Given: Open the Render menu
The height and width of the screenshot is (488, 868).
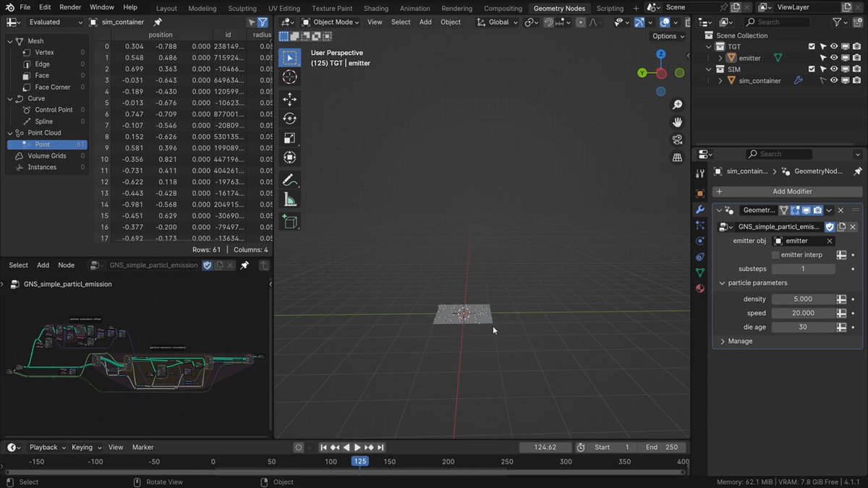Looking at the screenshot, I should pos(70,7).
